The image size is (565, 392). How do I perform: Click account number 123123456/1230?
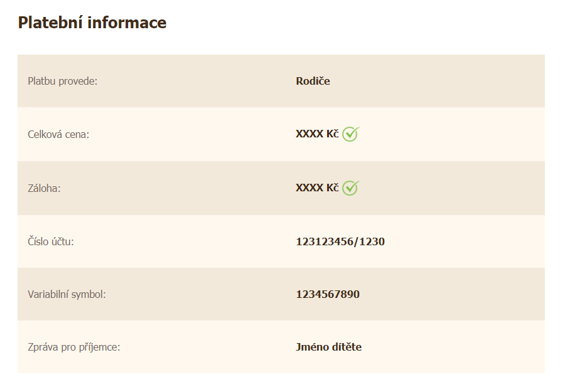point(340,241)
